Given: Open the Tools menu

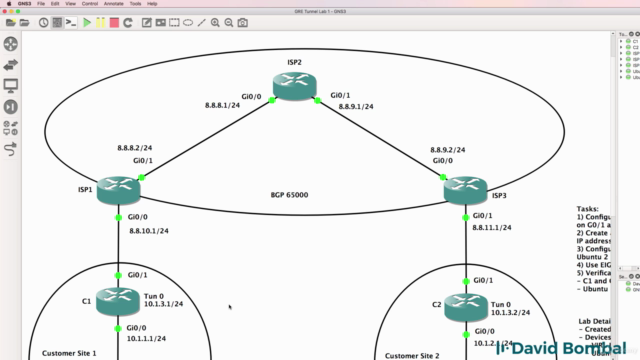Looking at the screenshot, I should (x=135, y=4).
